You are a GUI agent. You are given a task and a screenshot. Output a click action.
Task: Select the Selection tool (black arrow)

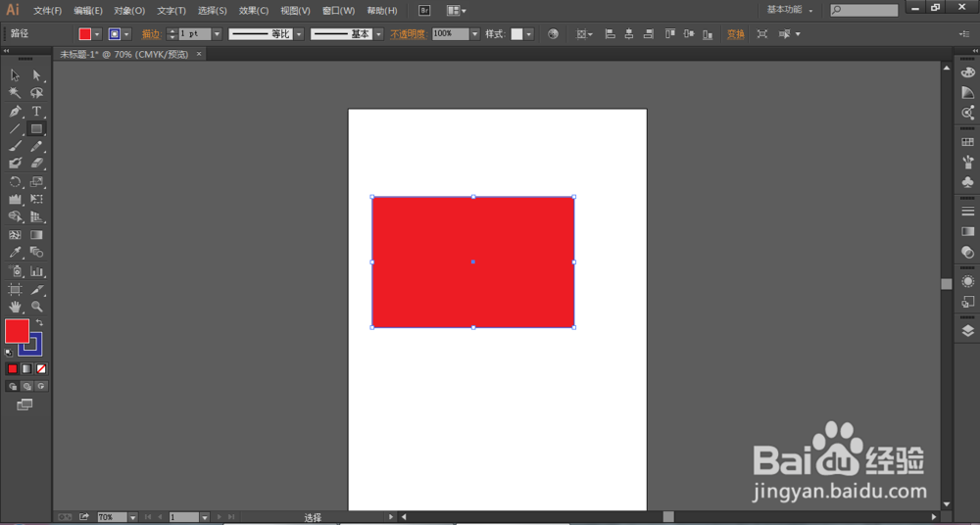[16, 75]
